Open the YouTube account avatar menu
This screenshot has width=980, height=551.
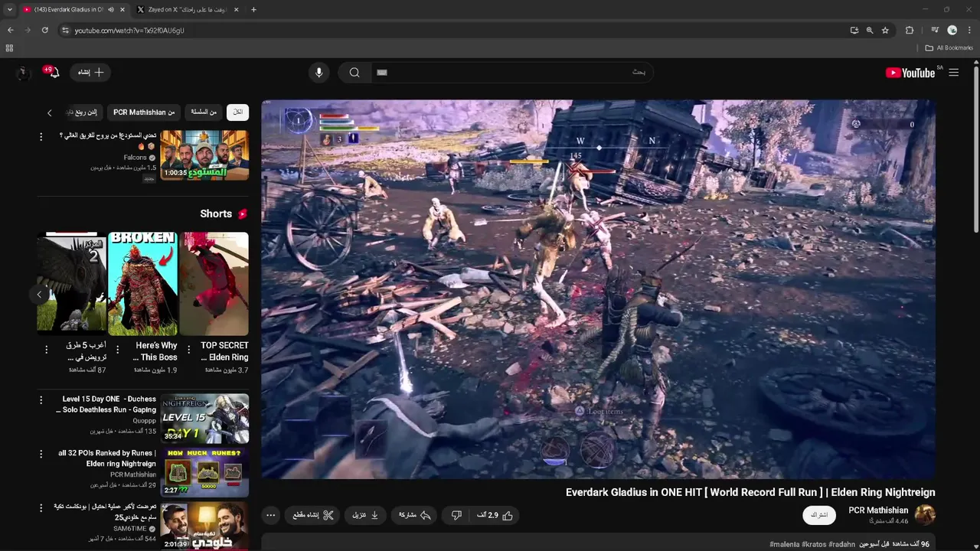coord(23,73)
